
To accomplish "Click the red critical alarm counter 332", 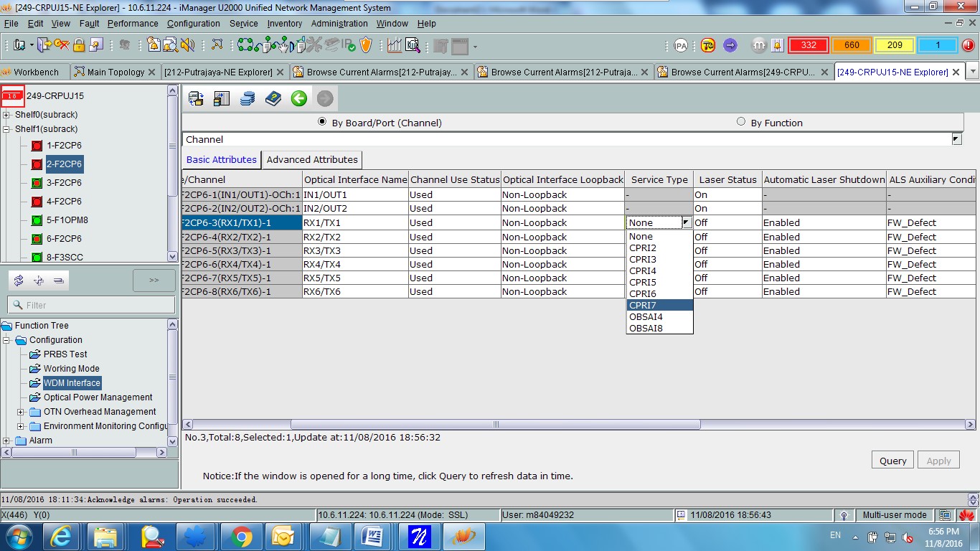I will coord(809,45).
